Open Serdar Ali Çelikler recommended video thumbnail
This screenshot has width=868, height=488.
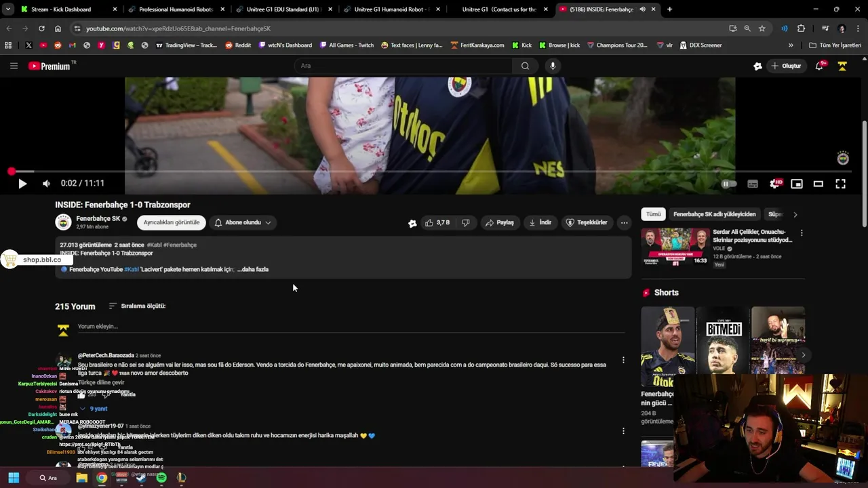point(675,247)
